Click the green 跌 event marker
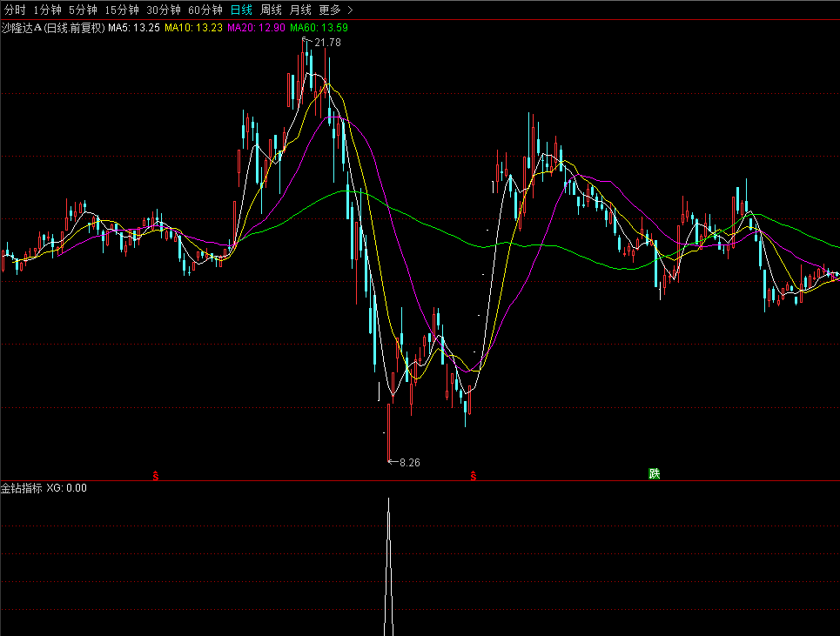840x636 pixels. 654,473
